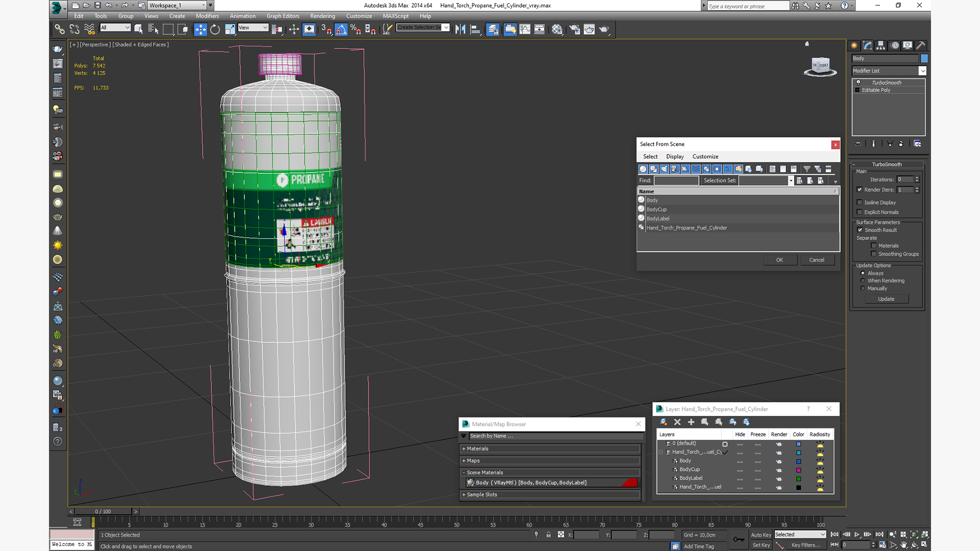Click Go to End playback control

(x=879, y=534)
